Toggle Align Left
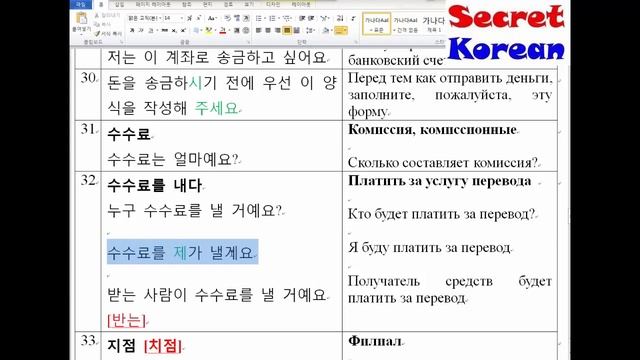640x360 pixels. coord(258,30)
